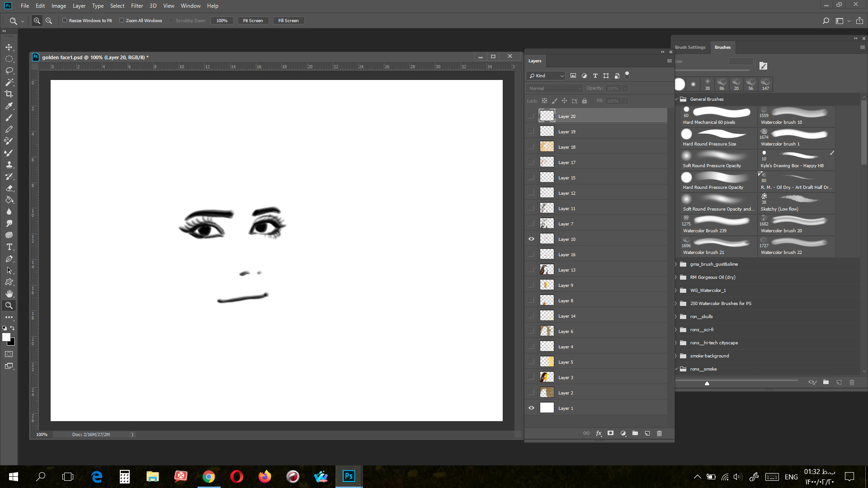Select the Pen tool
This screenshot has width=868, height=488.
(x=9, y=259)
